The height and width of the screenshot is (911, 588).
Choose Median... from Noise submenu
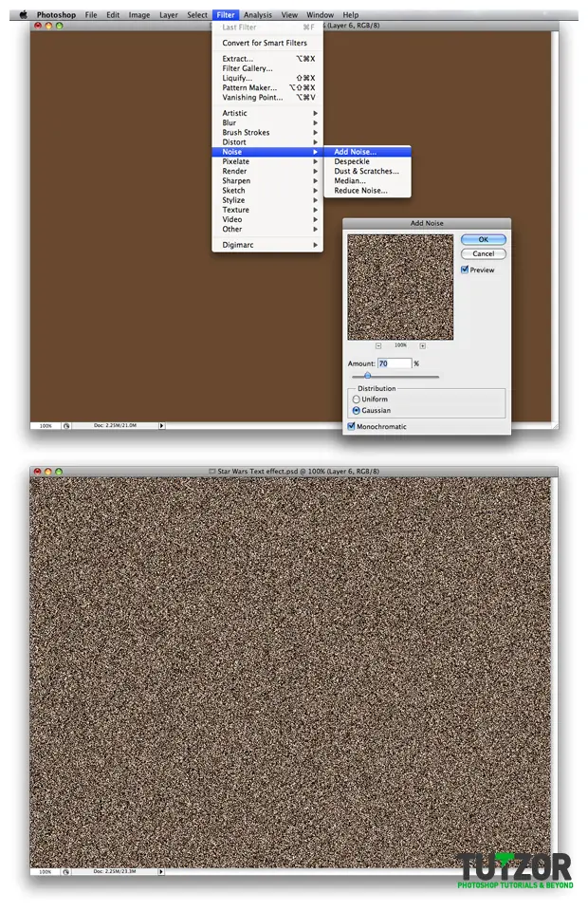[367, 180]
